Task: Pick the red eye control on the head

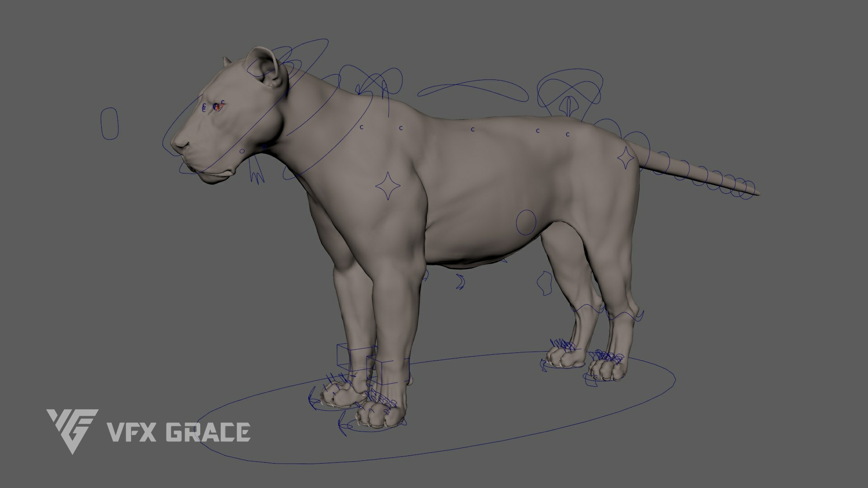Action: pos(217,107)
